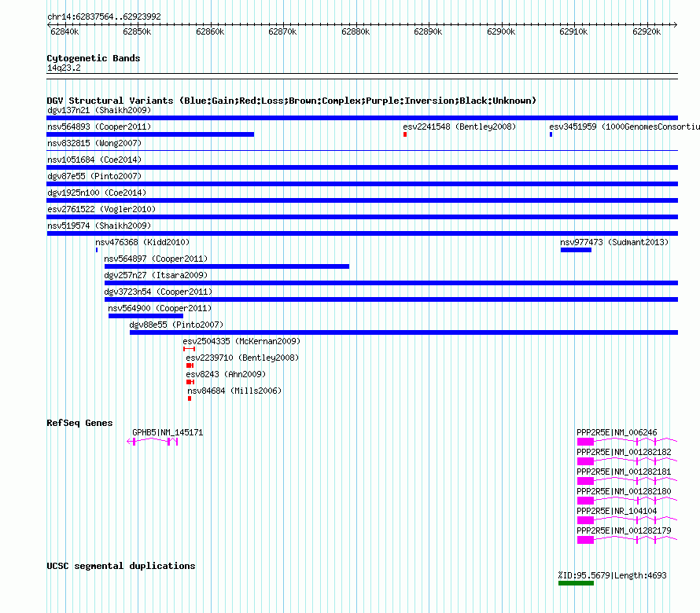Open the dgv1925n100 (Coe2014) label
This screenshot has height=613, width=700.
(x=97, y=193)
